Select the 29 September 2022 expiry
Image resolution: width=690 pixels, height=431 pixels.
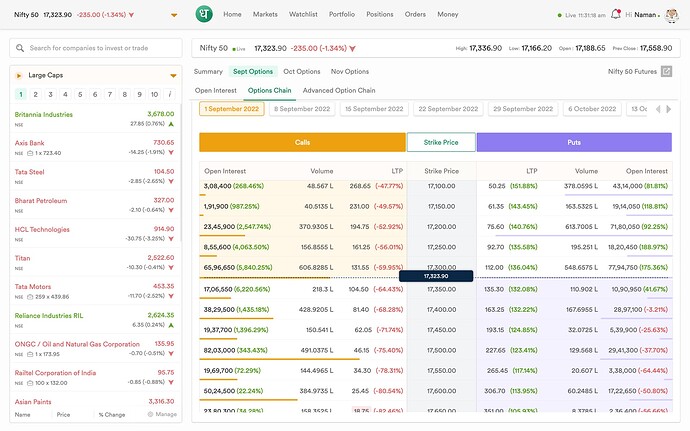point(523,109)
